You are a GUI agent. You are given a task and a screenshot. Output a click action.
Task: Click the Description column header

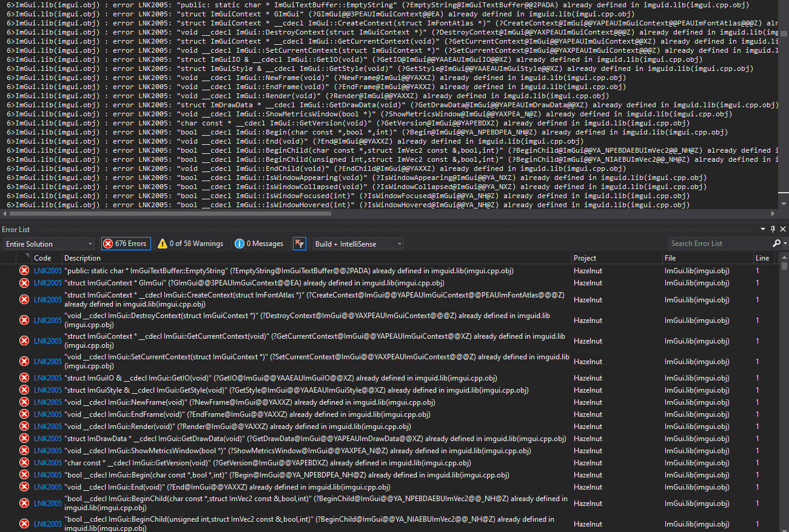[81, 257]
